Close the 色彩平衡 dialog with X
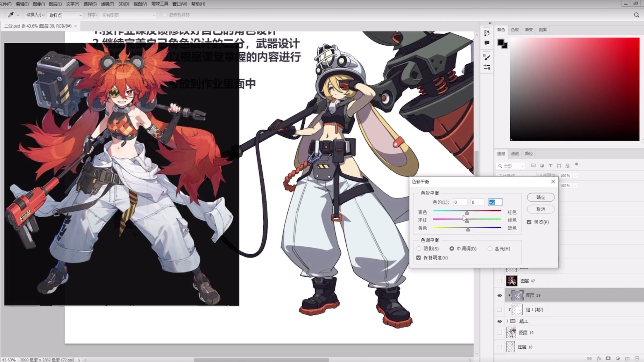This screenshot has width=644, height=362. pos(553,181)
